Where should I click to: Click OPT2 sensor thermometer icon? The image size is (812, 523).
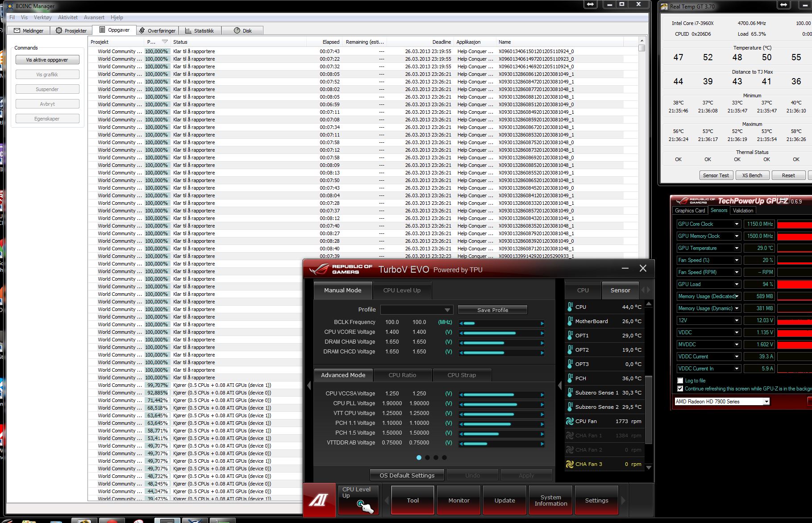(x=570, y=350)
